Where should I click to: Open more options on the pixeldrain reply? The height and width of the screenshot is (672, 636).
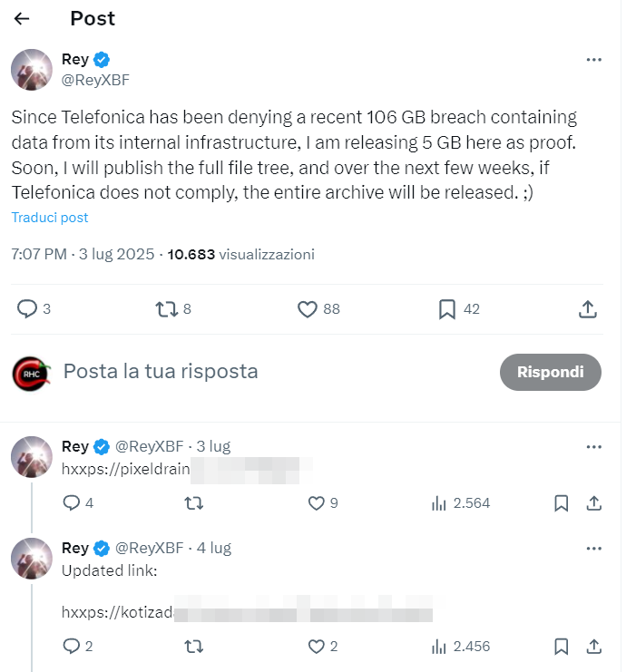[x=593, y=446]
